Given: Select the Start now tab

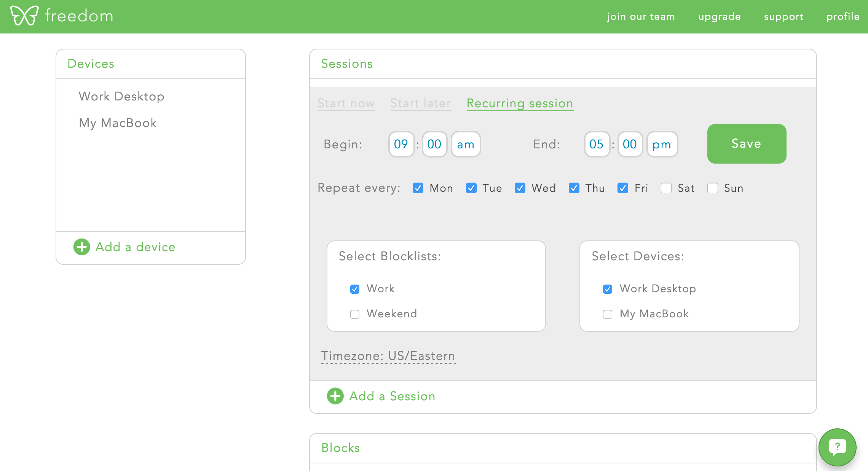Looking at the screenshot, I should (346, 103).
